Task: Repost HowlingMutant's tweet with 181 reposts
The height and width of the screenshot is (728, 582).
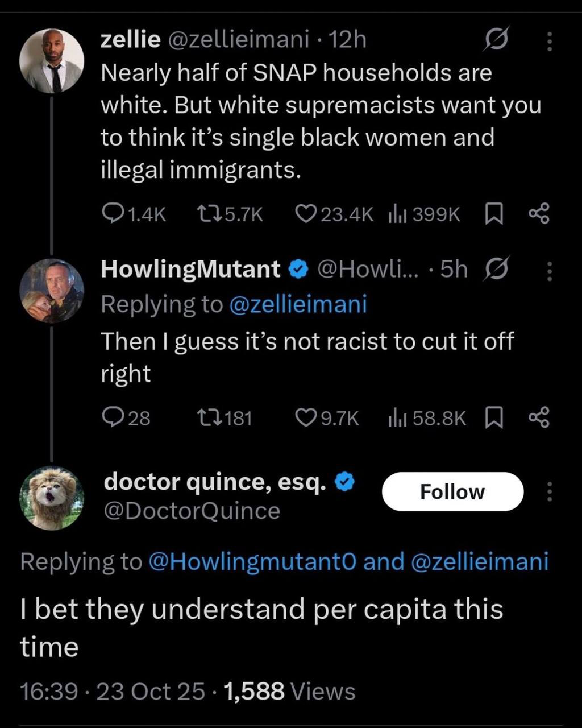Action: click(x=206, y=418)
